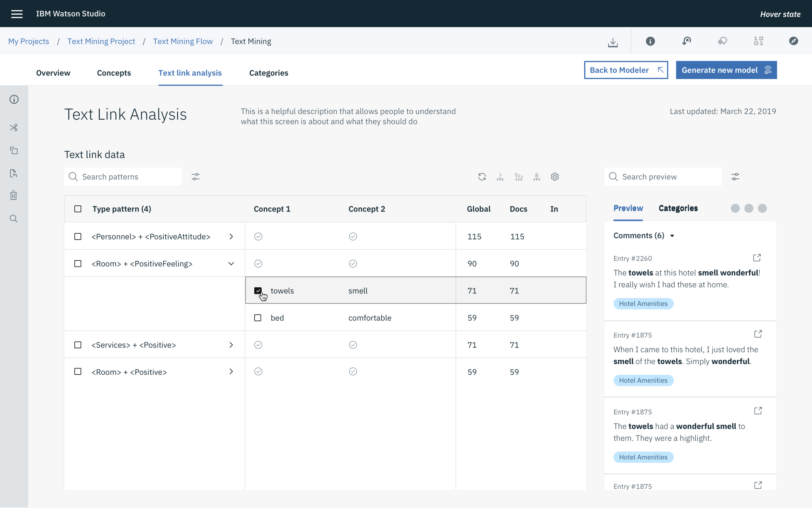This screenshot has width=812, height=508.
Task: Switch to the Concepts tab
Action: tap(114, 73)
